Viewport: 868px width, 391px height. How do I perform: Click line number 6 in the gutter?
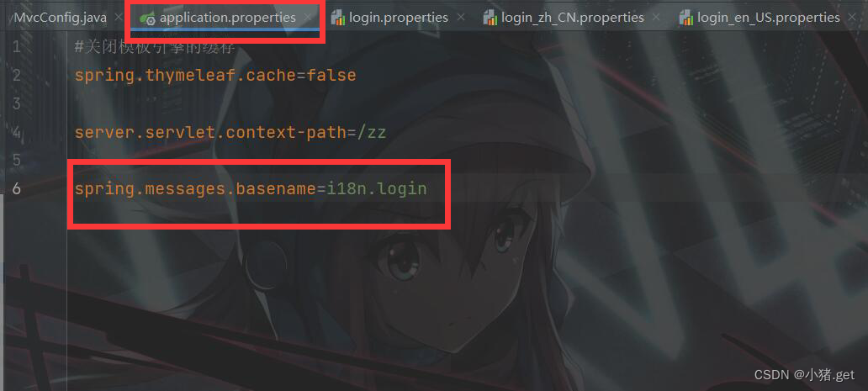point(16,188)
